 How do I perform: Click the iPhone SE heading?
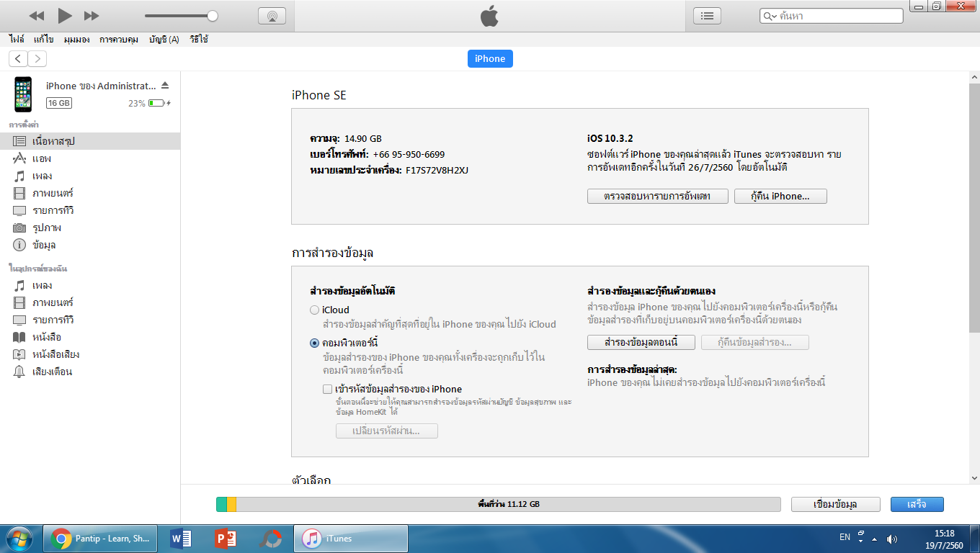click(x=318, y=95)
